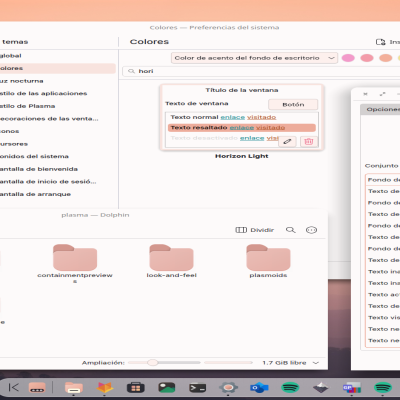
Task: Click the search icon in the hori filter field
Action: pos(131,71)
